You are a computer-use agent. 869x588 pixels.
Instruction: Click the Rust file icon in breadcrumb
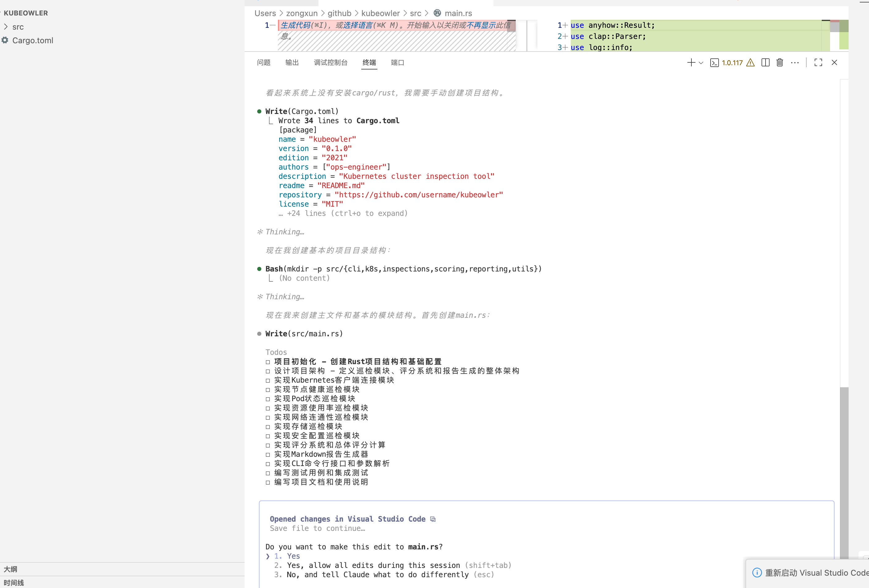[437, 13]
